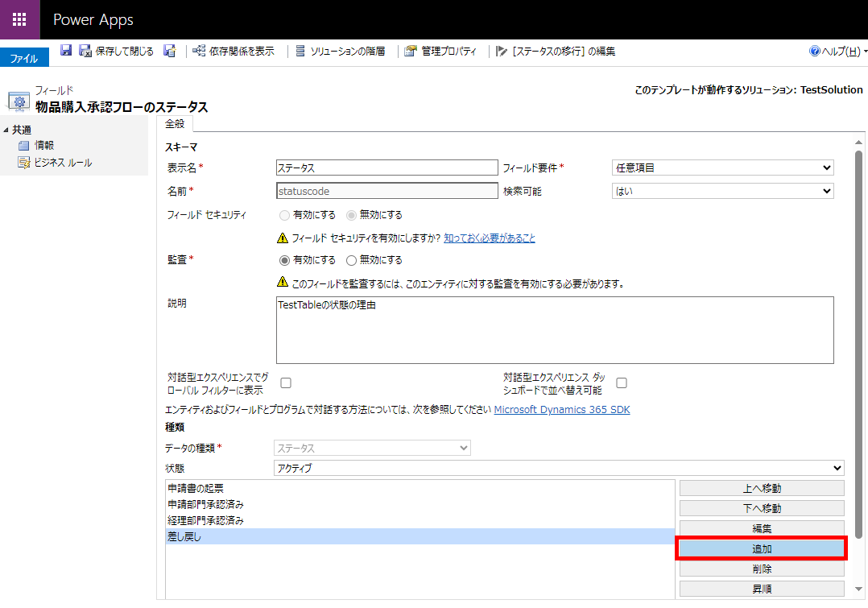
Task: Click the Save floppy disk icon
Action: [x=66, y=51]
